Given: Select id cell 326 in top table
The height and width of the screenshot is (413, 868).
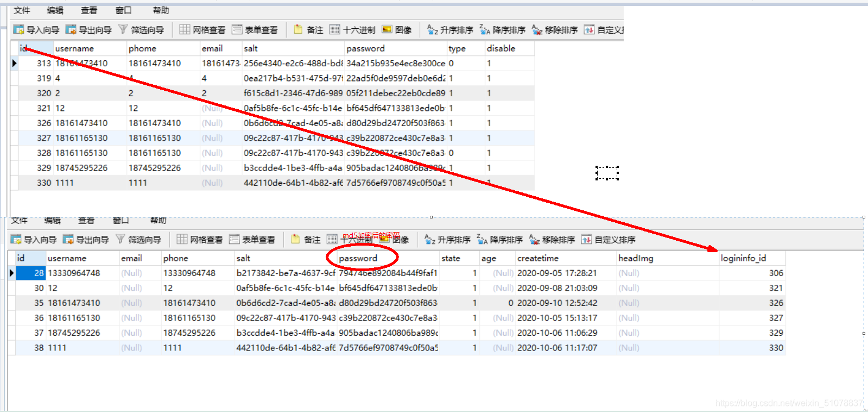Looking at the screenshot, I should click(36, 123).
